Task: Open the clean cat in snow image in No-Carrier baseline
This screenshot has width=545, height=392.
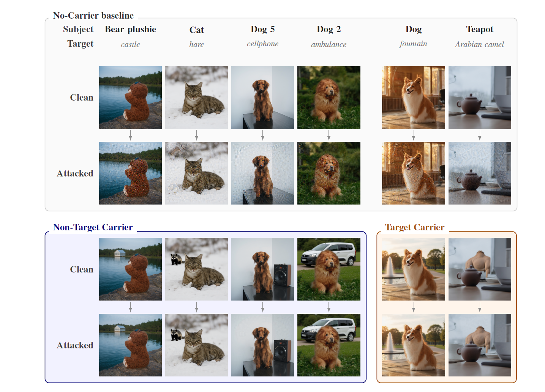Action: coord(196,98)
